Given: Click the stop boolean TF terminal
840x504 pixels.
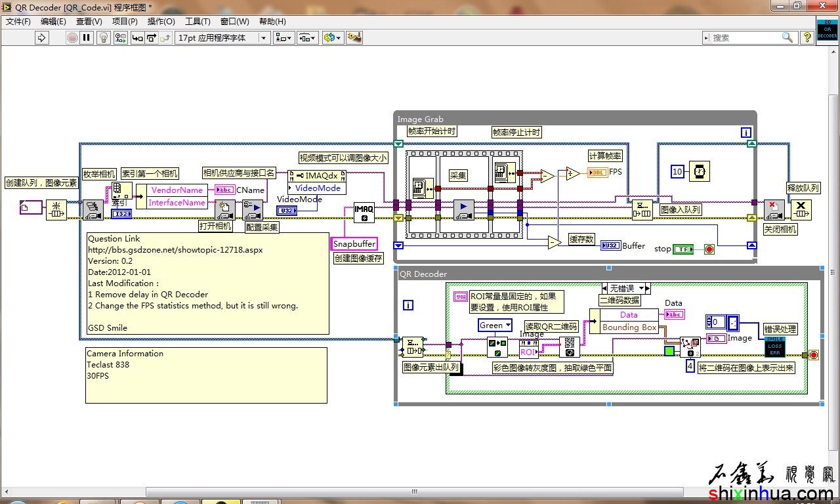Looking at the screenshot, I should click(x=683, y=249).
